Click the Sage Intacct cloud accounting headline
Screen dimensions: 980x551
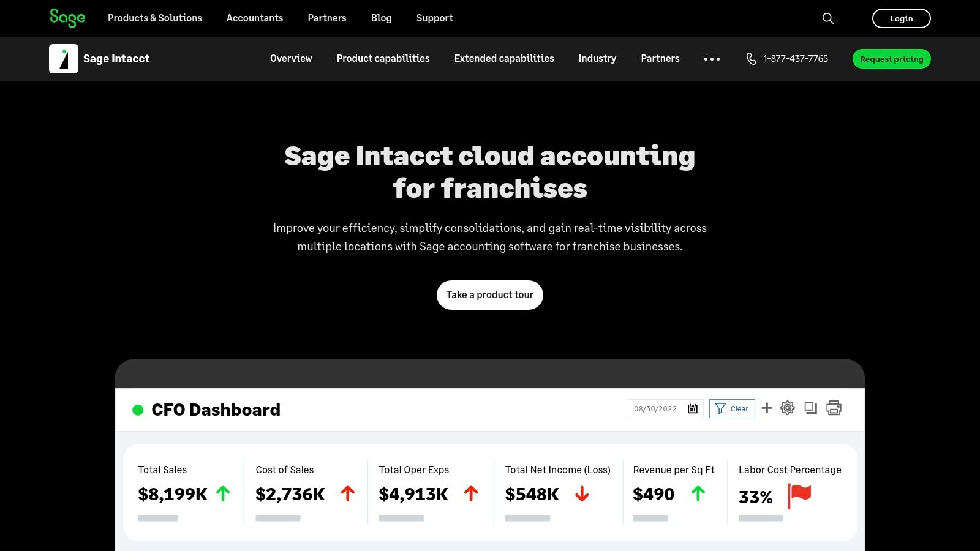tap(490, 172)
